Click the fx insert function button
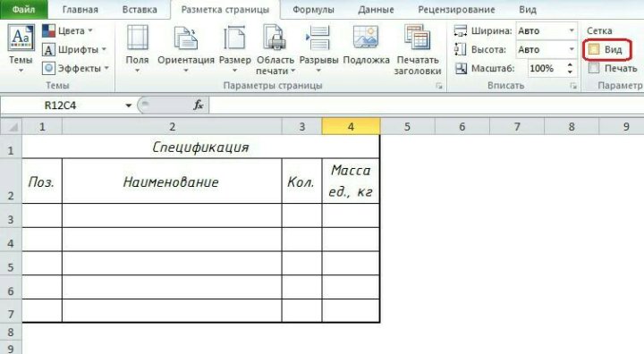644x354 pixels. click(199, 105)
